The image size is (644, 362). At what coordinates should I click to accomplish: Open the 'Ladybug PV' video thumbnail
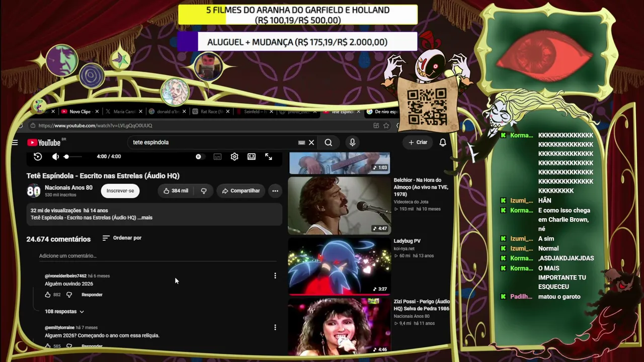tap(339, 266)
